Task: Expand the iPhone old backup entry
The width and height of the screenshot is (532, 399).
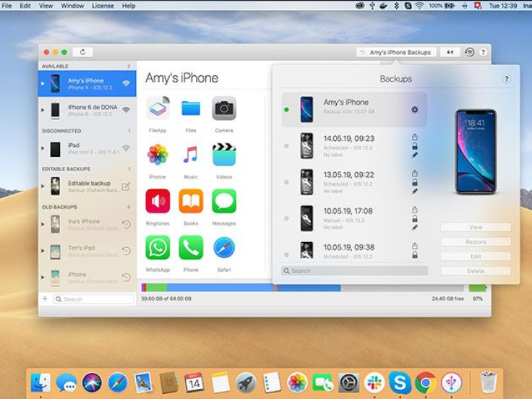Action: pyautogui.click(x=43, y=277)
